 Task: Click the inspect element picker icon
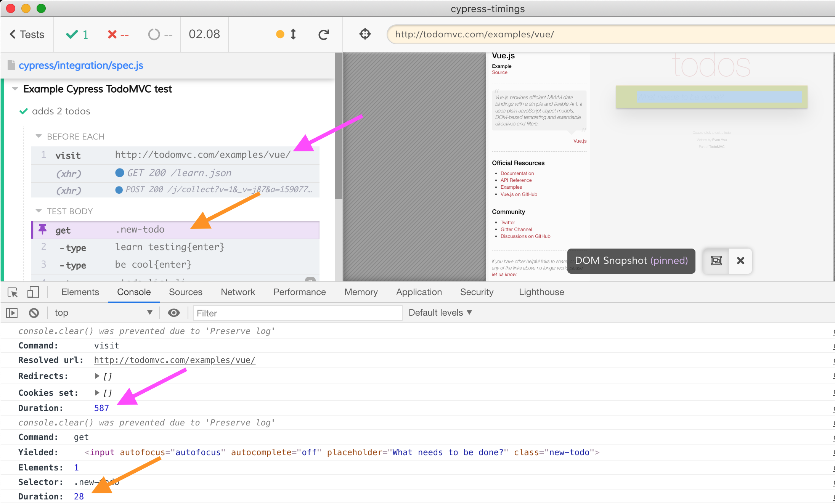pyautogui.click(x=13, y=292)
